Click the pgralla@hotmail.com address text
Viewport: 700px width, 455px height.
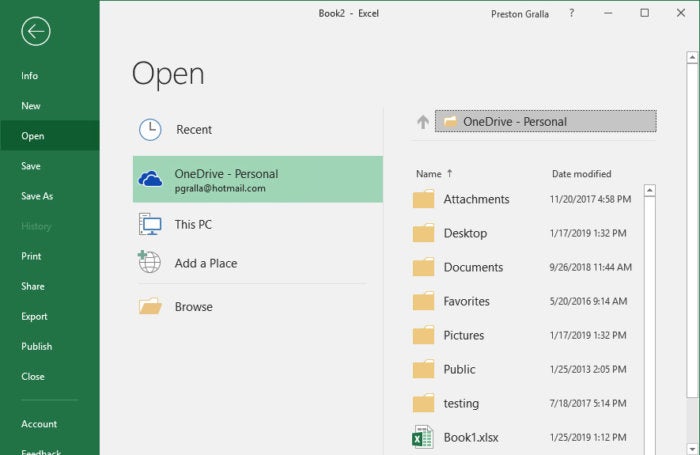[x=220, y=188]
